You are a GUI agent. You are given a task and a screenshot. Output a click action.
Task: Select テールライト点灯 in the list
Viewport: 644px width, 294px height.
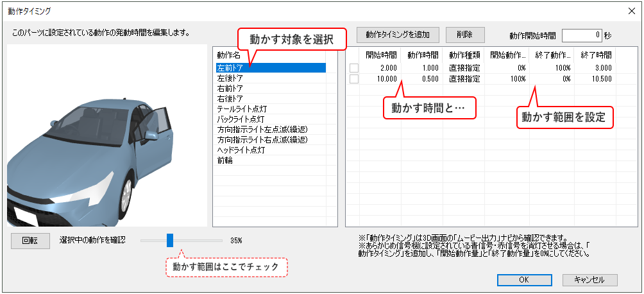pos(241,109)
